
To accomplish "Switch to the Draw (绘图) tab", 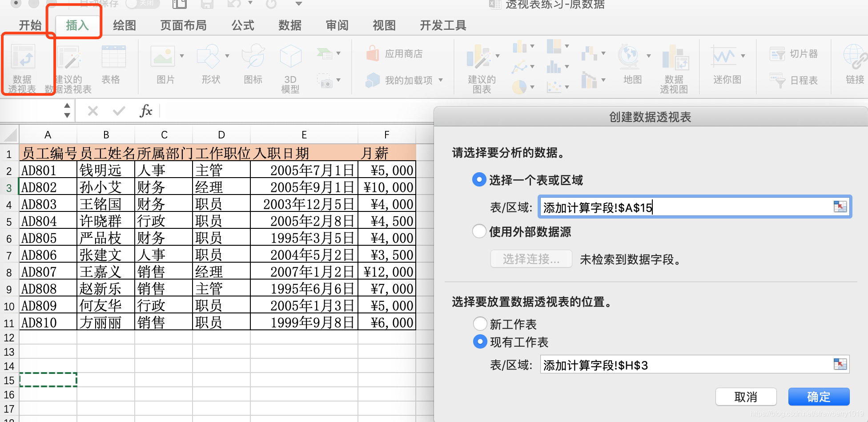I will (x=125, y=25).
